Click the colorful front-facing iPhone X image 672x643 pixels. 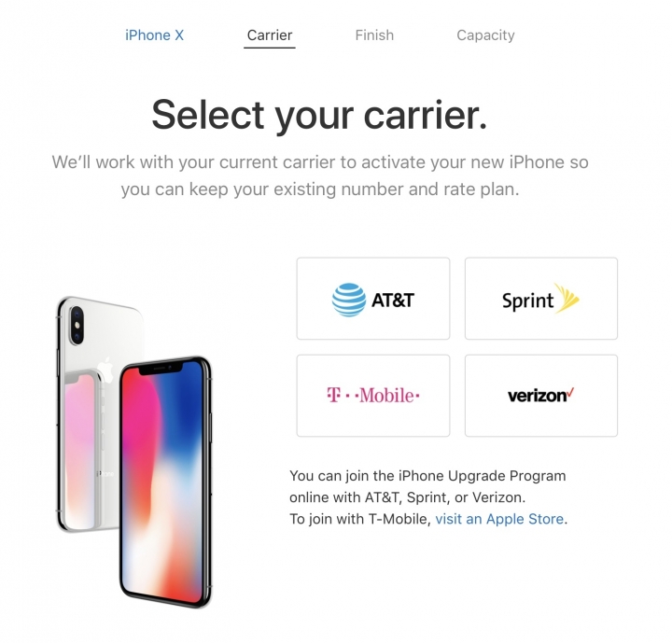pyautogui.click(x=165, y=482)
